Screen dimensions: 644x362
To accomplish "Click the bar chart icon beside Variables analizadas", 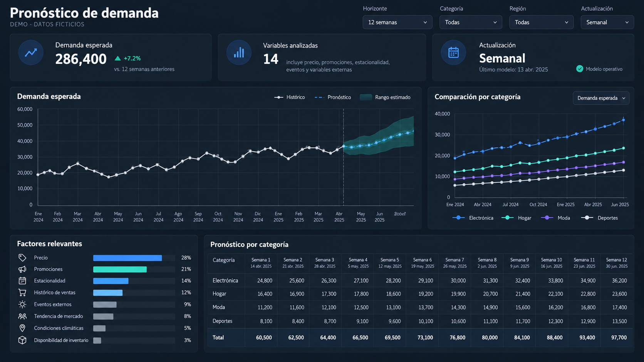I will tap(239, 52).
